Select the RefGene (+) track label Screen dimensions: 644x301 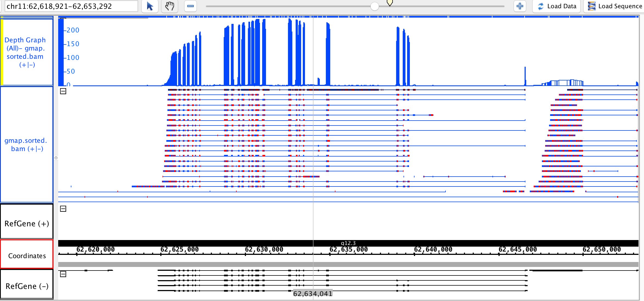click(x=27, y=221)
